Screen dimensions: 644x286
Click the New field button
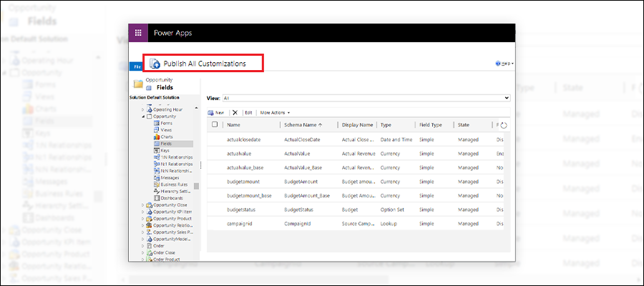[216, 112]
